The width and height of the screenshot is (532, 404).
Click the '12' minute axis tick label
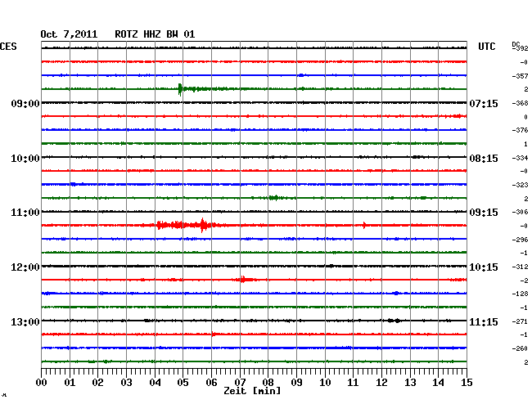[x=381, y=382]
